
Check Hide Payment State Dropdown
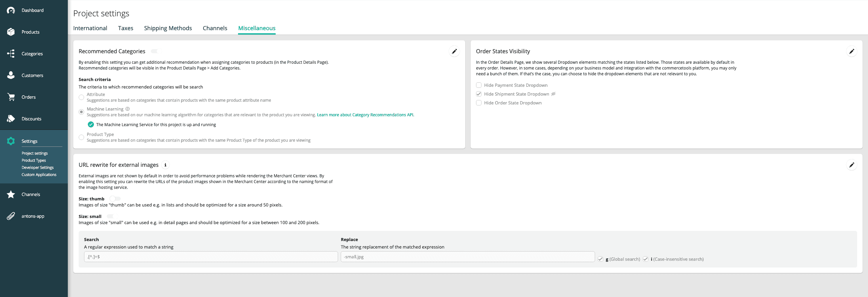(479, 85)
